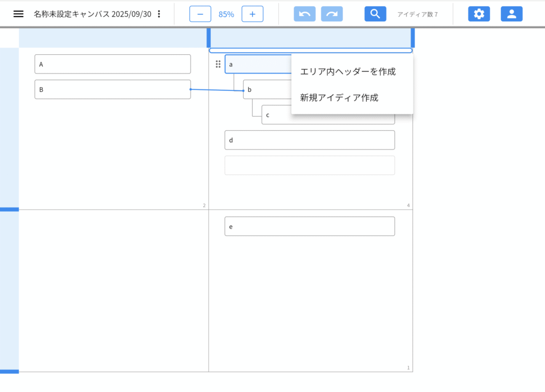Open the user account profile button
The width and height of the screenshot is (545, 392).
(x=511, y=14)
